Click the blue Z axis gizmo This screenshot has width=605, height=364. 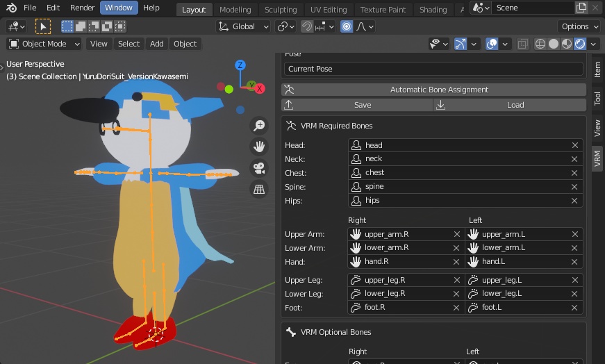240,65
